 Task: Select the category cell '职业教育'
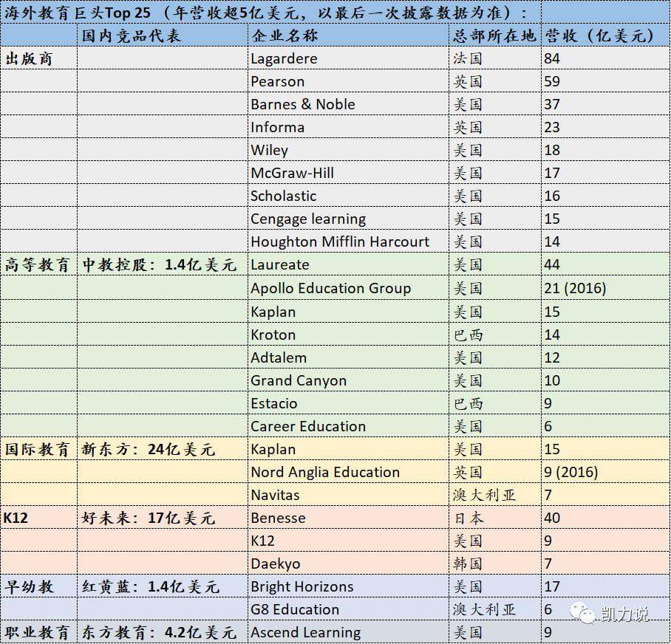coord(39,632)
